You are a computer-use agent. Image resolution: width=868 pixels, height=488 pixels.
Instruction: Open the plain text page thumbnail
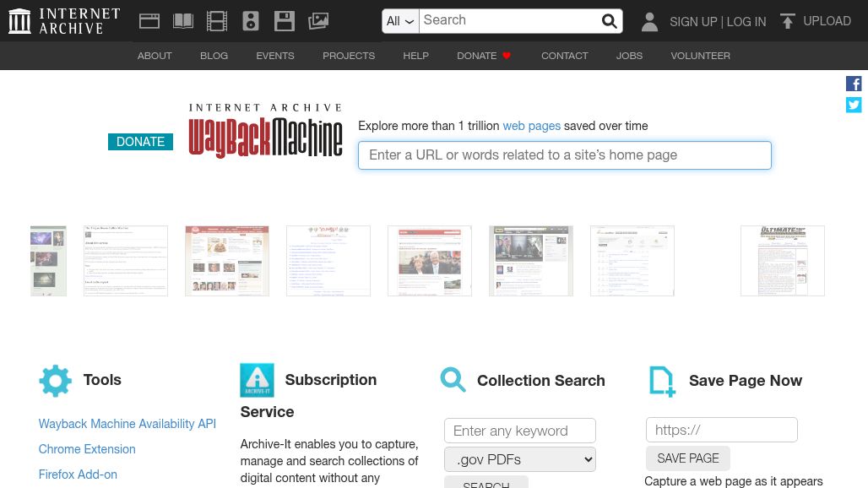click(126, 261)
